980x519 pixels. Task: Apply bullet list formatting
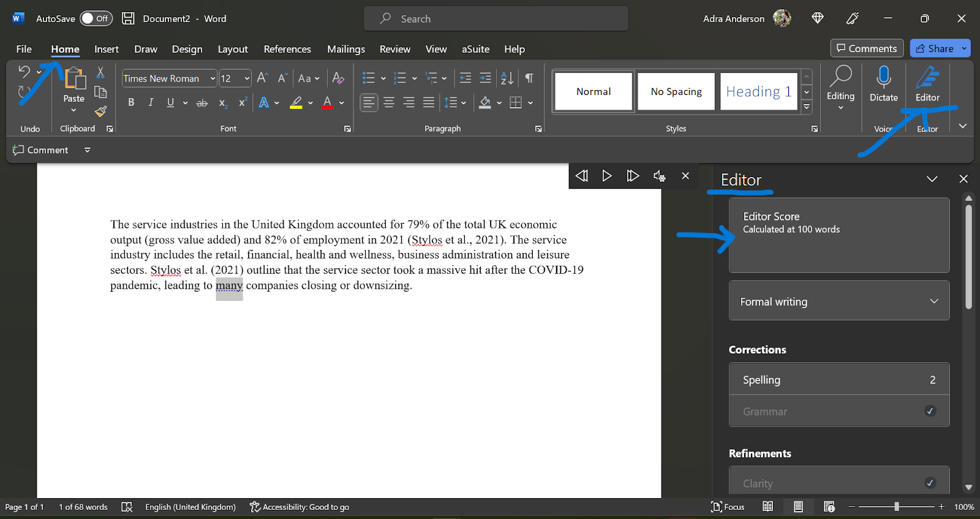coord(368,78)
